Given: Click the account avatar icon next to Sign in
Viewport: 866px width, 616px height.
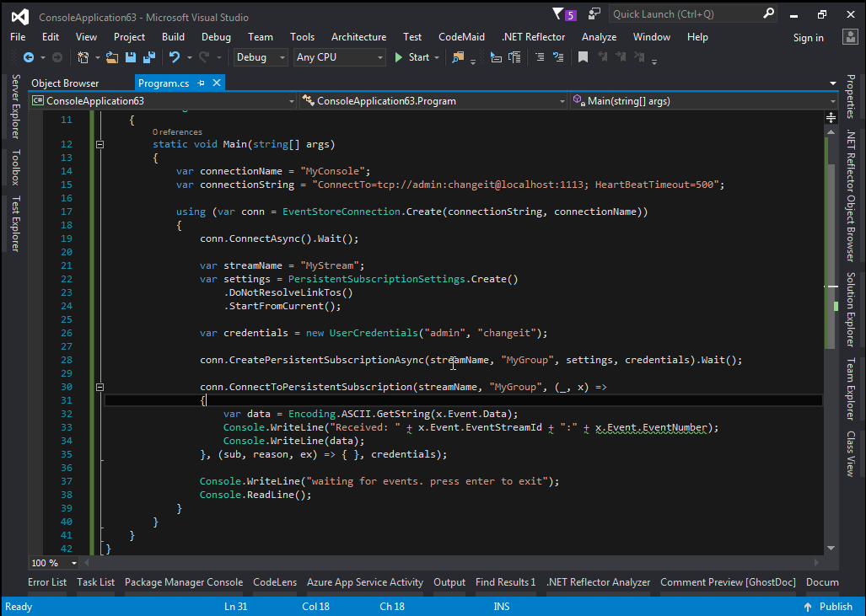Looking at the screenshot, I should point(850,37).
